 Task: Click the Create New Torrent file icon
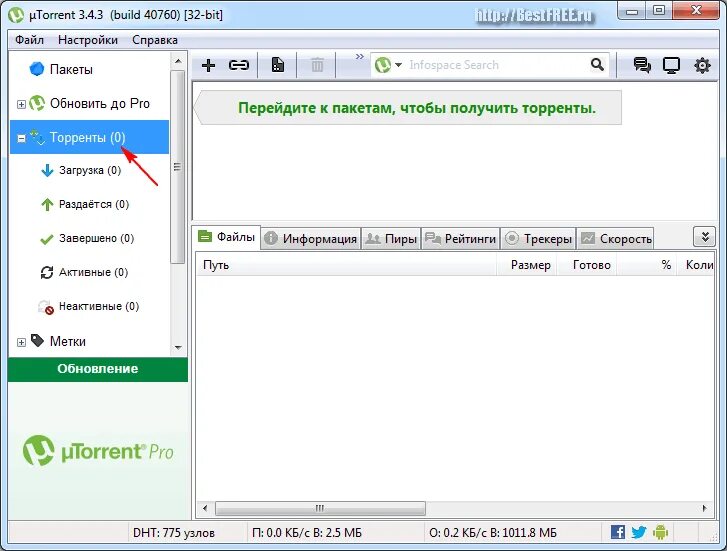(x=278, y=65)
